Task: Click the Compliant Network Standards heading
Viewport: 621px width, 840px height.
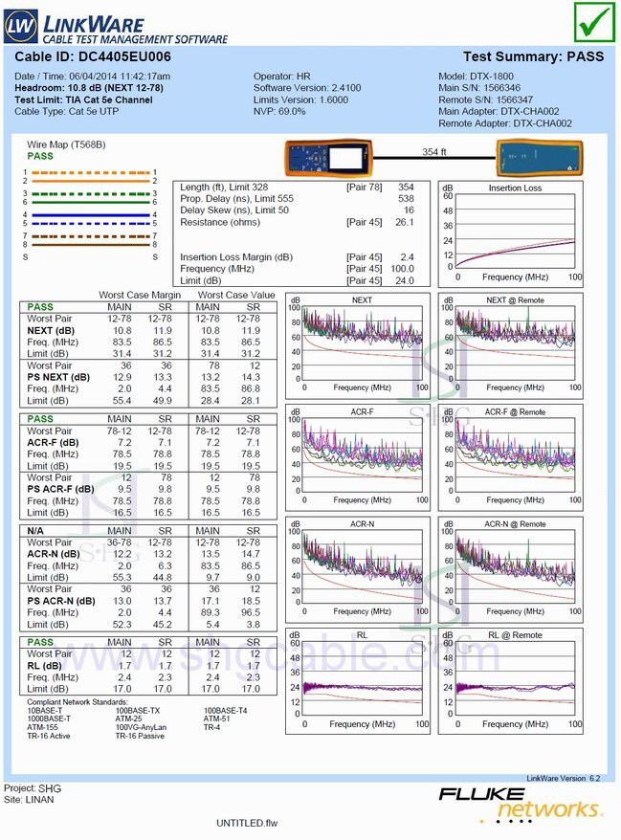Action: 78,702
